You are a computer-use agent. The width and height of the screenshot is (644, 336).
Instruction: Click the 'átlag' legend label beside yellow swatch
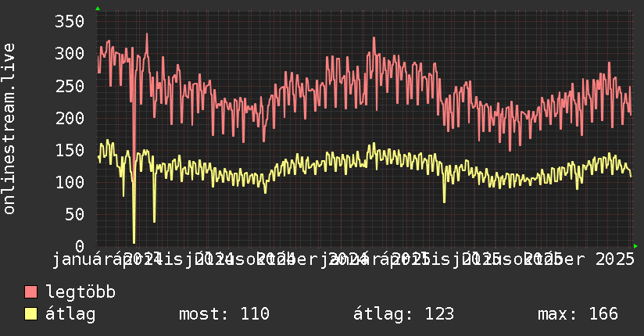point(70,314)
